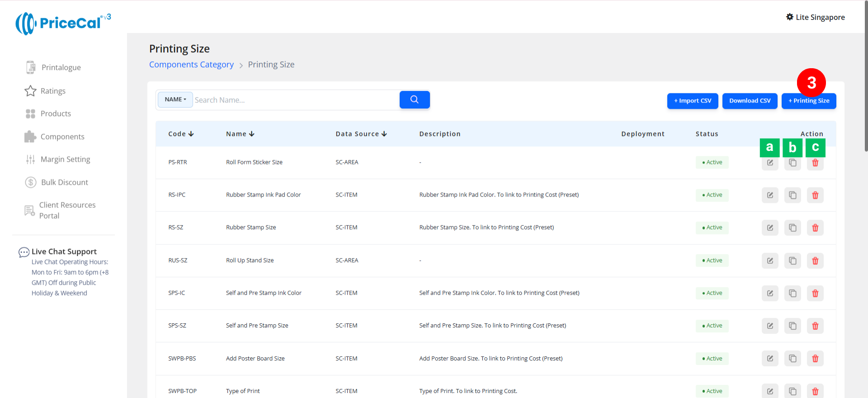The height and width of the screenshot is (398, 868).
Task: Duplicate the Add Poster Board Size row
Action: coord(792,359)
